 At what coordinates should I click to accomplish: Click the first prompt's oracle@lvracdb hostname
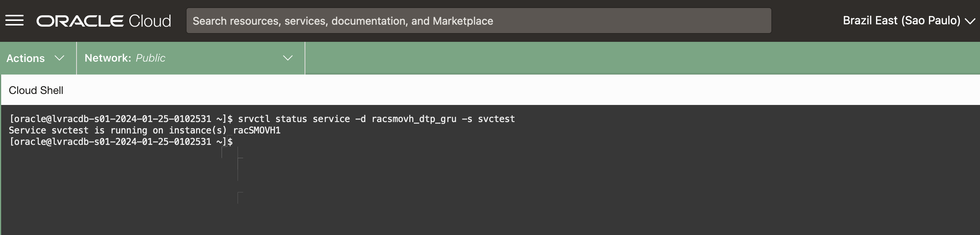pos(110,119)
